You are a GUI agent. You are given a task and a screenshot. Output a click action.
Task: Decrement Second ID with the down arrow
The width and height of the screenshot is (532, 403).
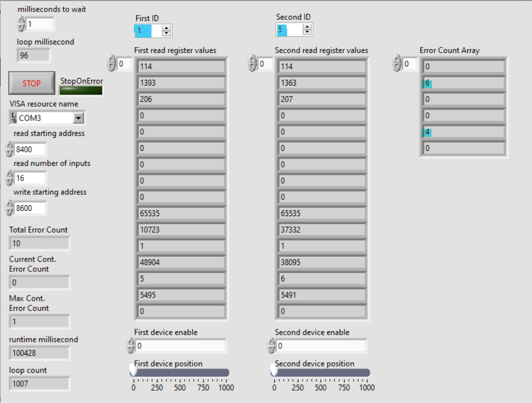(x=307, y=32)
